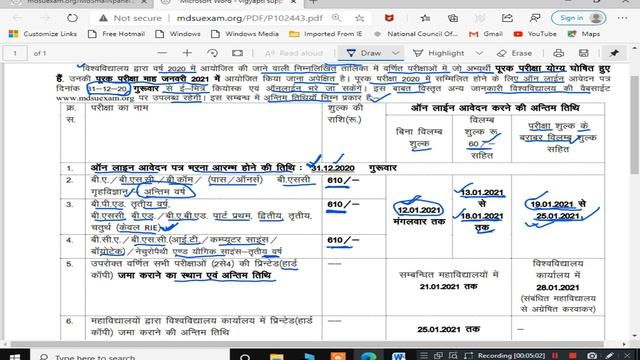Image resolution: width=640 pixels, height=360 pixels.
Task: Open the Windows Media bookmark
Action: pyautogui.click(x=245, y=34)
